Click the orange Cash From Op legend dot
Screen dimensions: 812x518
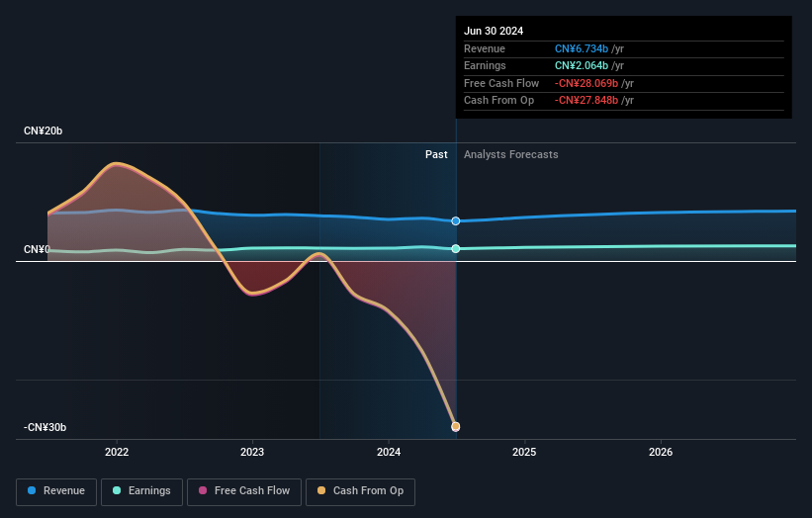[x=321, y=490]
